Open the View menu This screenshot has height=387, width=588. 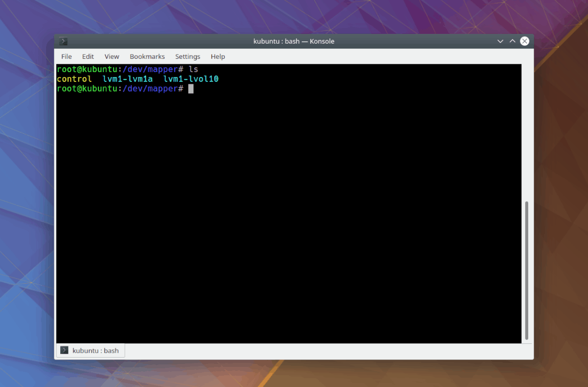coord(112,56)
